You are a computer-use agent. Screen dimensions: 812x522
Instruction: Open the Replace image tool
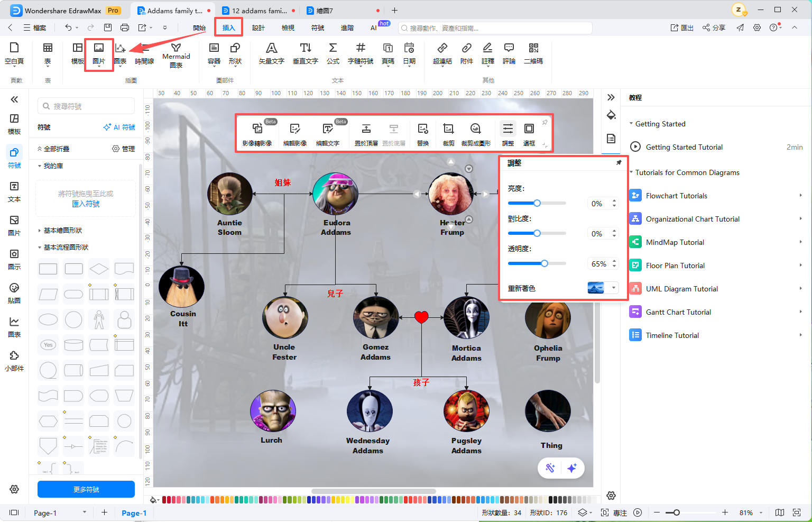423,129
